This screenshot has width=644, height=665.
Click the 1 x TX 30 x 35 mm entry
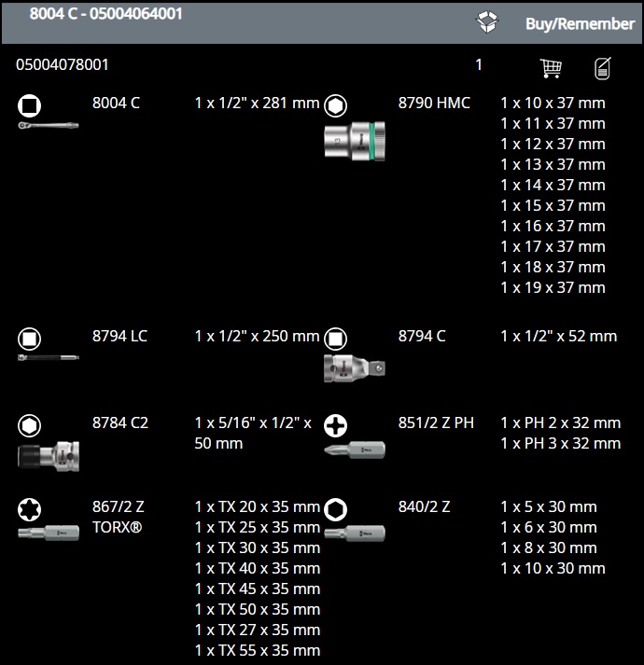tap(258, 547)
